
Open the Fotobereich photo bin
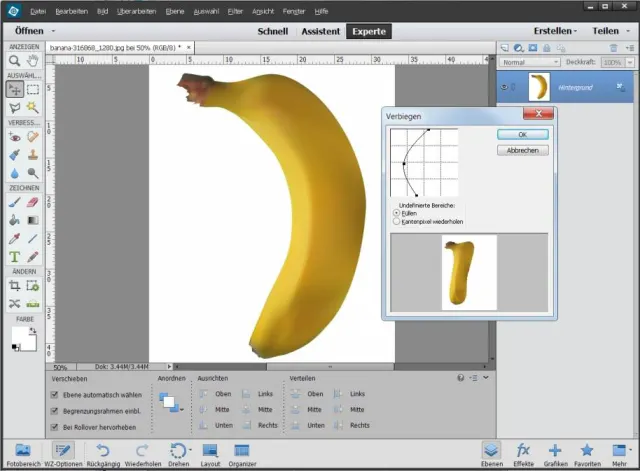click(x=22, y=451)
